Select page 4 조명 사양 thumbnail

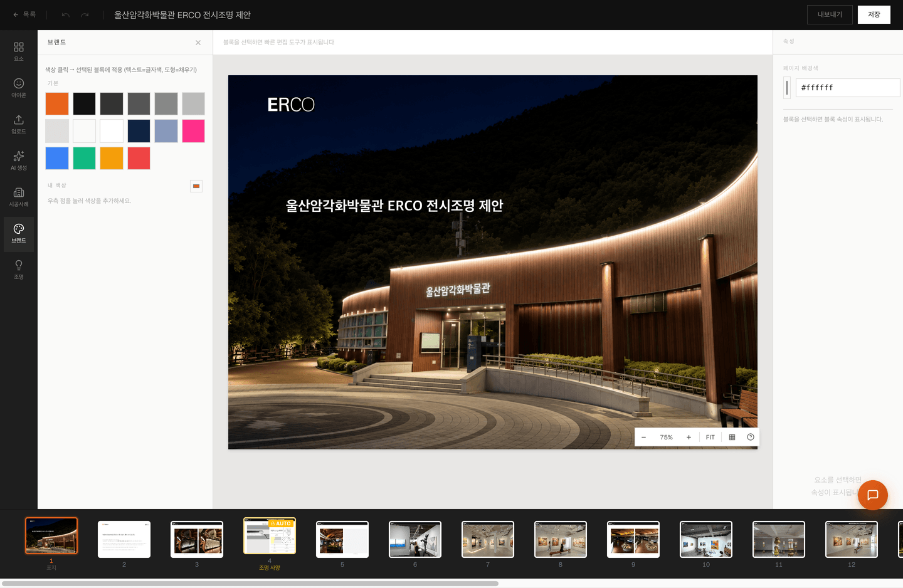pyautogui.click(x=270, y=536)
